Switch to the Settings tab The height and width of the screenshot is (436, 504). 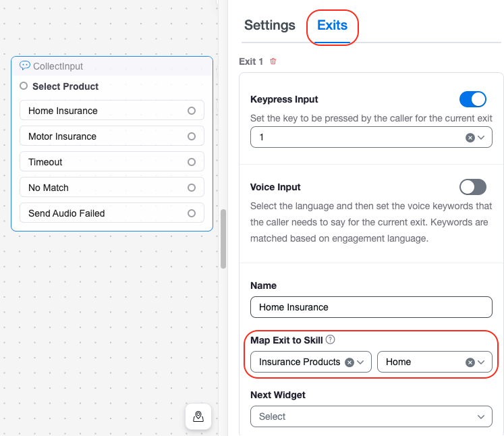[x=270, y=26]
